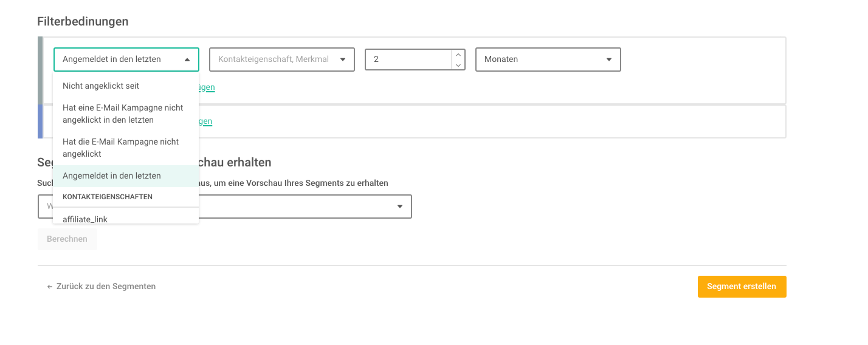Select 'Nicht angeklickt seit' option
Image resolution: width=868 pixels, height=345 pixels.
click(126, 86)
